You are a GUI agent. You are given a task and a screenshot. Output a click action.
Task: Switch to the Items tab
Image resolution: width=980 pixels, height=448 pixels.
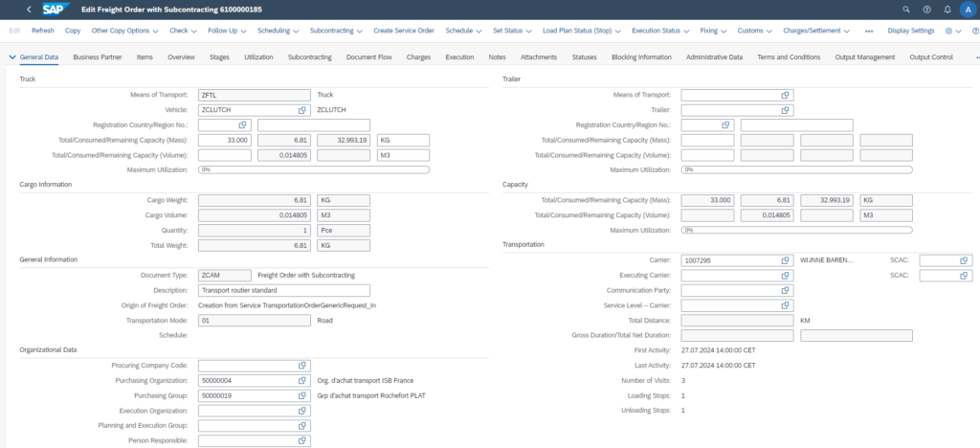(145, 57)
